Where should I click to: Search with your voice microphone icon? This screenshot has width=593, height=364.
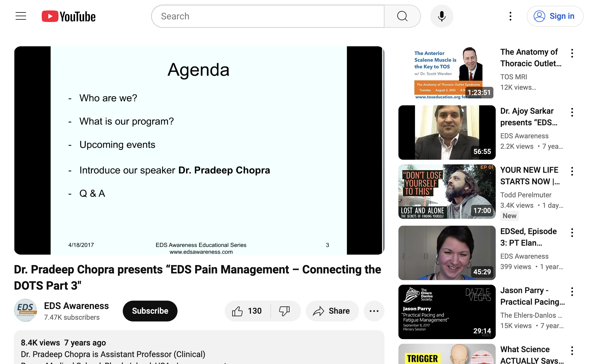click(x=442, y=16)
